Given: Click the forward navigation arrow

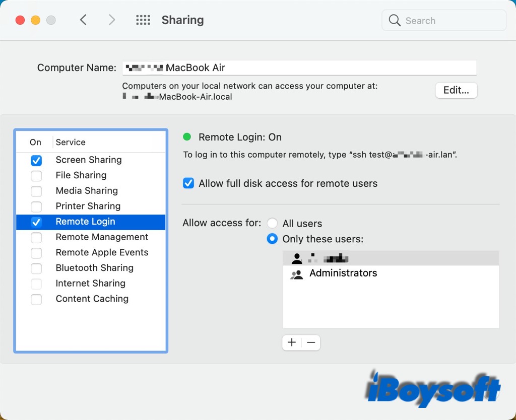Looking at the screenshot, I should pyautogui.click(x=112, y=20).
